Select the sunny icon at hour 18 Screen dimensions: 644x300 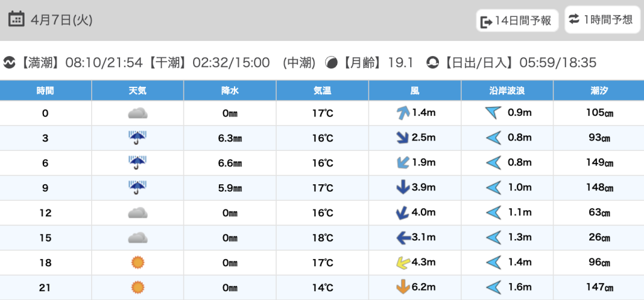[x=138, y=262]
